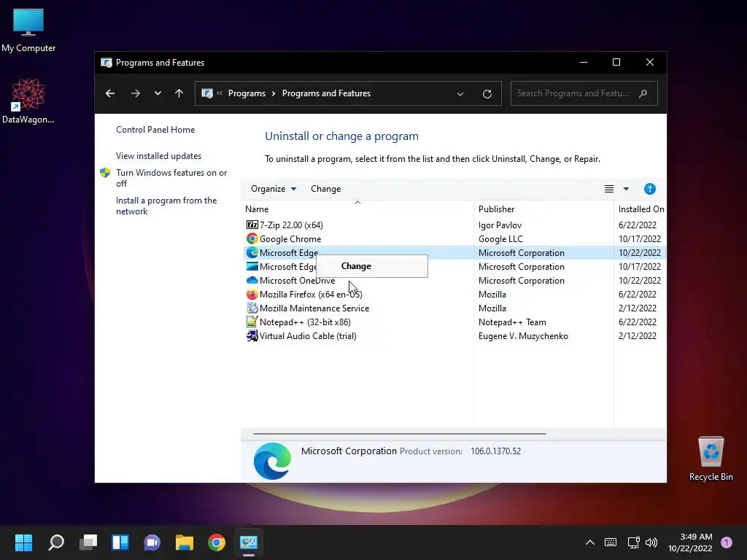Click the Control Panel taskbar icon

coord(249,542)
